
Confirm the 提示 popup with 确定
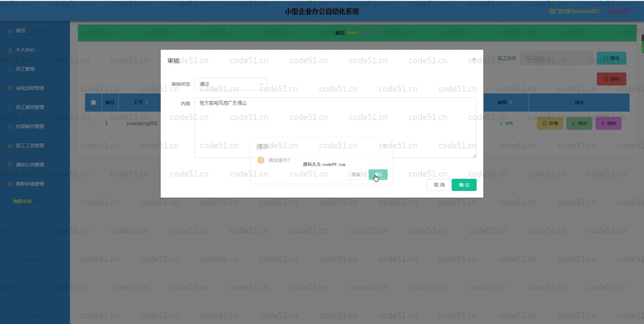[378, 175]
